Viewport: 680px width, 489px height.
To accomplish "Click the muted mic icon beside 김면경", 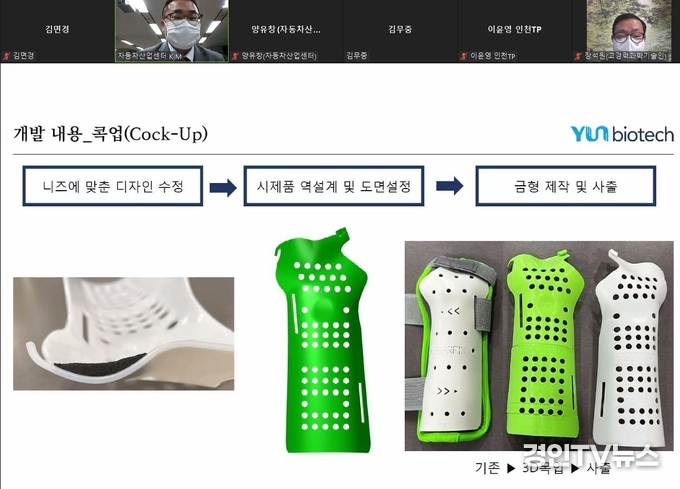I will pos(7,56).
